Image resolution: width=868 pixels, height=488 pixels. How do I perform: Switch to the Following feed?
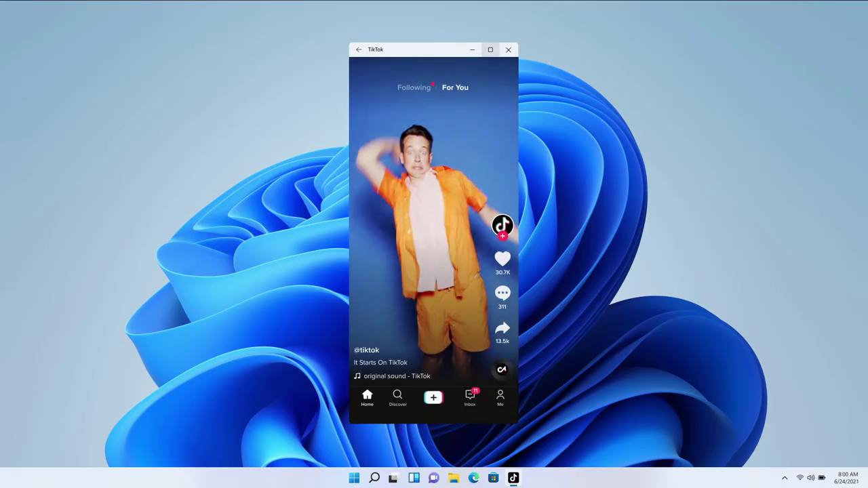[414, 87]
